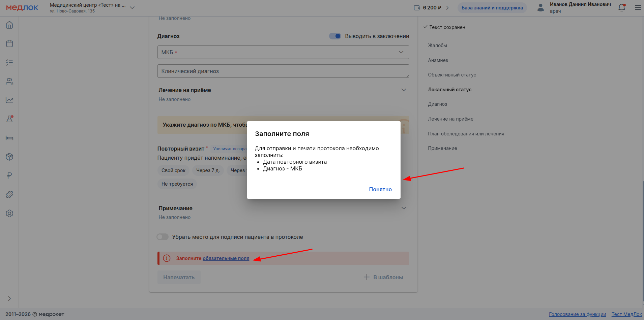Viewport: 644px width, 320px height.
Task: Click the patients group icon
Action: click(9, 82)
